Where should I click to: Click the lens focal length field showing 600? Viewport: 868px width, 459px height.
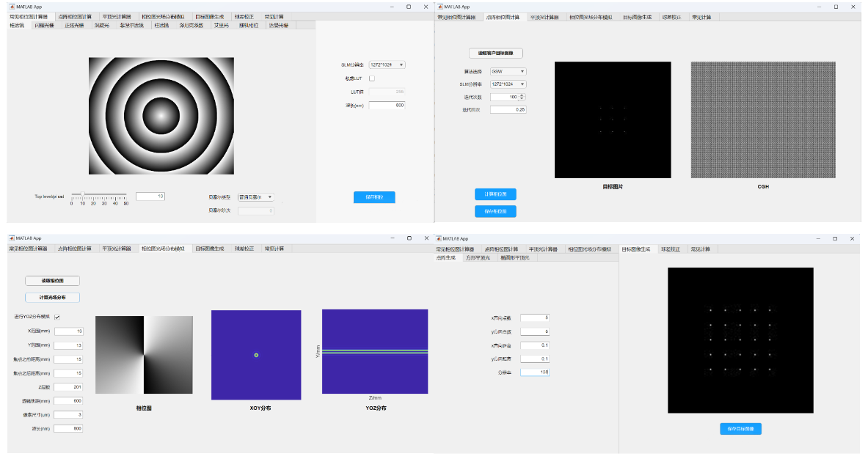point(69,401)
